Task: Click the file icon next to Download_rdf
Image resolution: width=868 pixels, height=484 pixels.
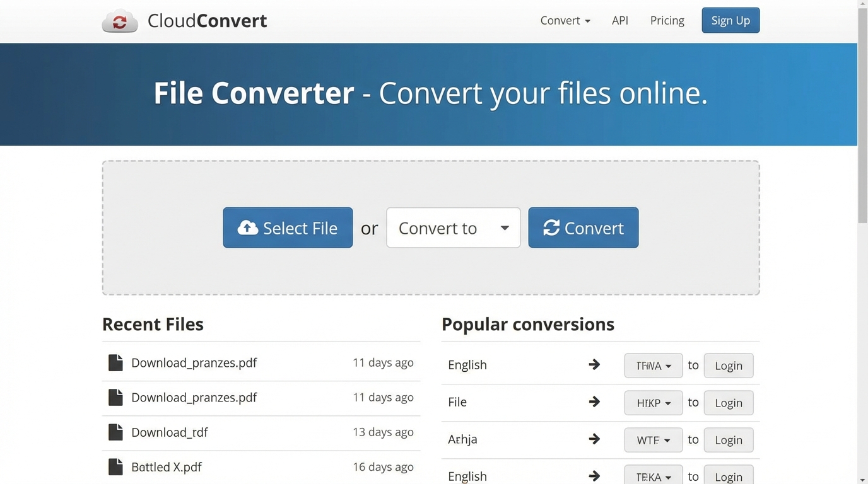Action: pos(115,432)
